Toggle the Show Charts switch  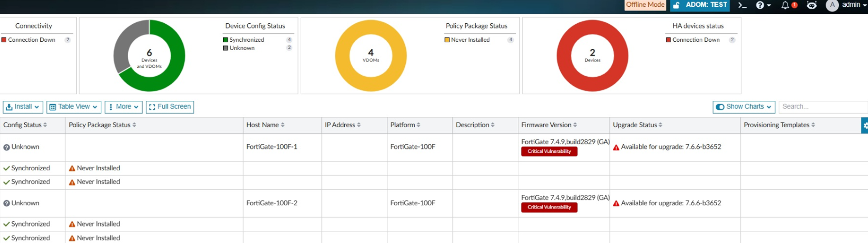(720, 107)
